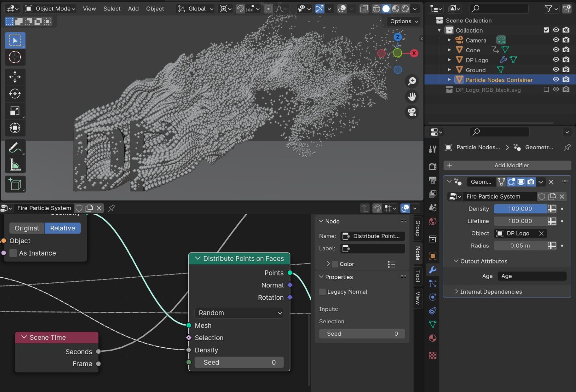This screenshot has height=392, width=576.
Task: Expand the Camera item in outliner
Action: click(449, 40)
